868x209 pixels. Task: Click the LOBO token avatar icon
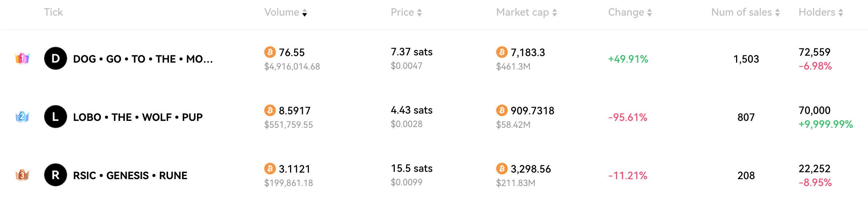tap(55, 117)
